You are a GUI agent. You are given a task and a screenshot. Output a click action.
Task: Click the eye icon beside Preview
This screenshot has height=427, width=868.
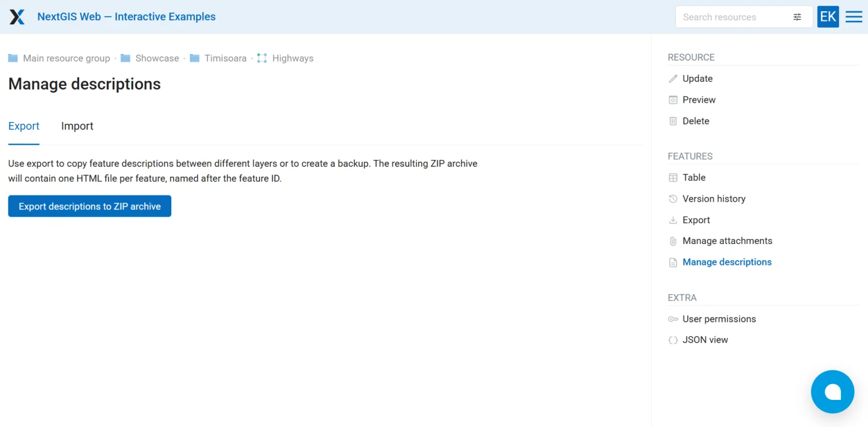[673, 100]
